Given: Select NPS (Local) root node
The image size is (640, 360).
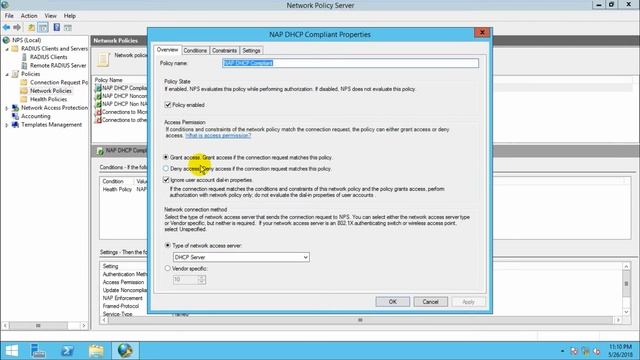Looking at the screenshot, I should coord(27,40).
